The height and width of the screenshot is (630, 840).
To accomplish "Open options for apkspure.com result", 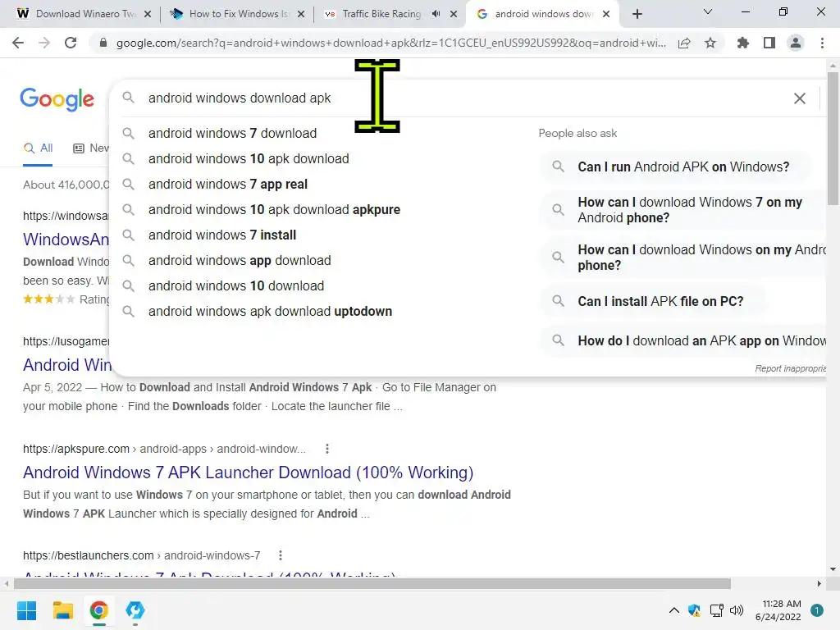I will [326, 449].
